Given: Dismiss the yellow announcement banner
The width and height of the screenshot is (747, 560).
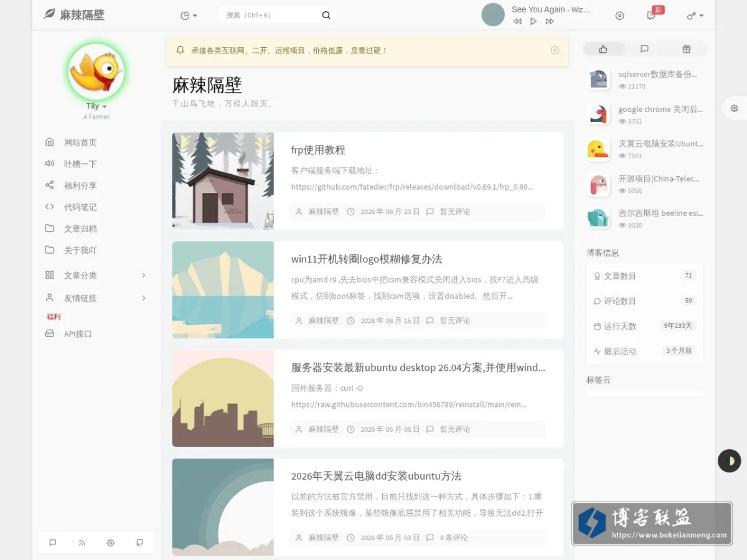Looking at the screenshot, I should click(555, 50).
